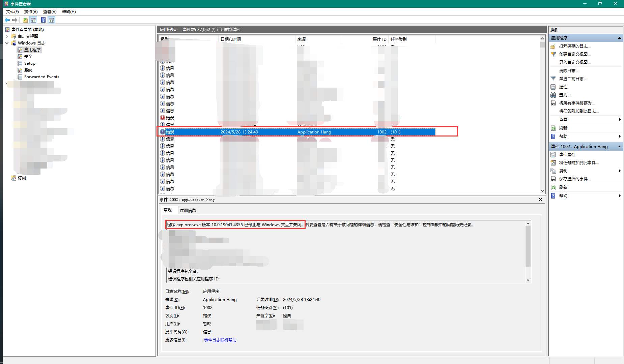The width and height of the screenshot is (624, 364).
Task: Click the Back arrow toolbar icon
Action: coord(7,20)
